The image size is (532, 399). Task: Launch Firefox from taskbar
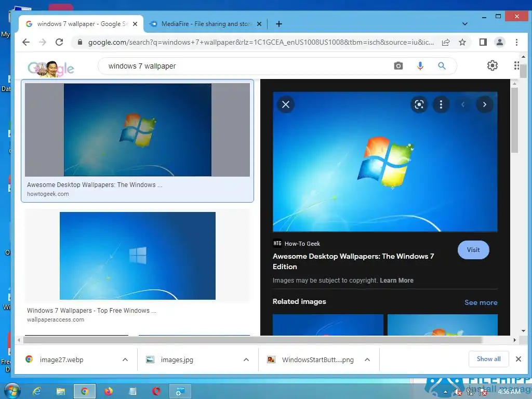click(109, 392)
